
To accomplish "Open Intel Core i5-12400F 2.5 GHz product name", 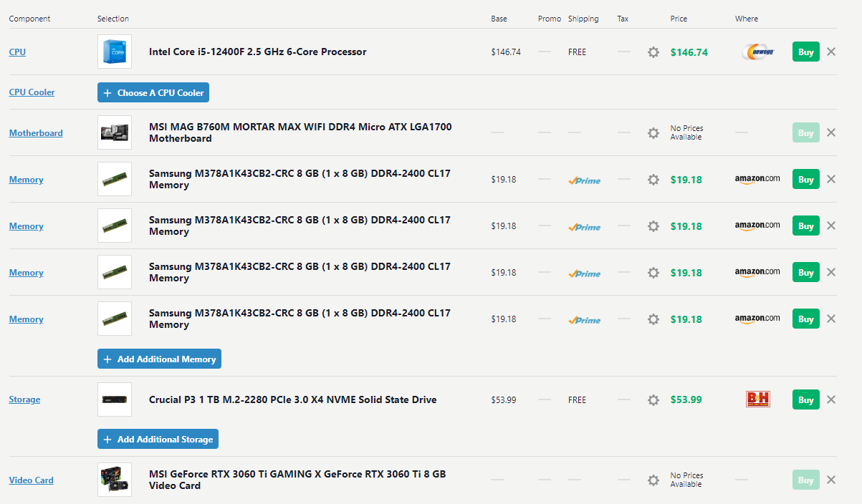I will [x=257, y=52].
